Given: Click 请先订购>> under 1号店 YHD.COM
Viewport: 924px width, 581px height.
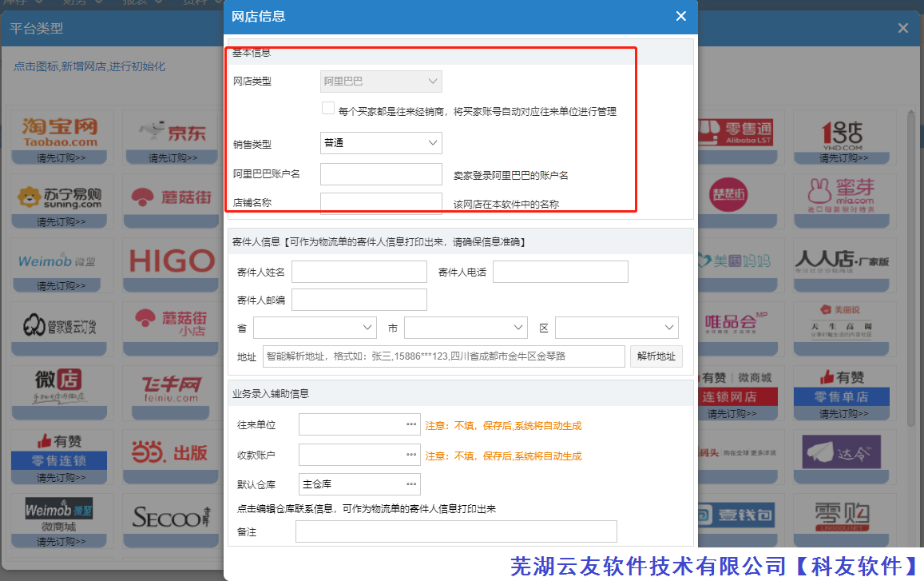Looking at the screenshot, I should pos(843,158).
